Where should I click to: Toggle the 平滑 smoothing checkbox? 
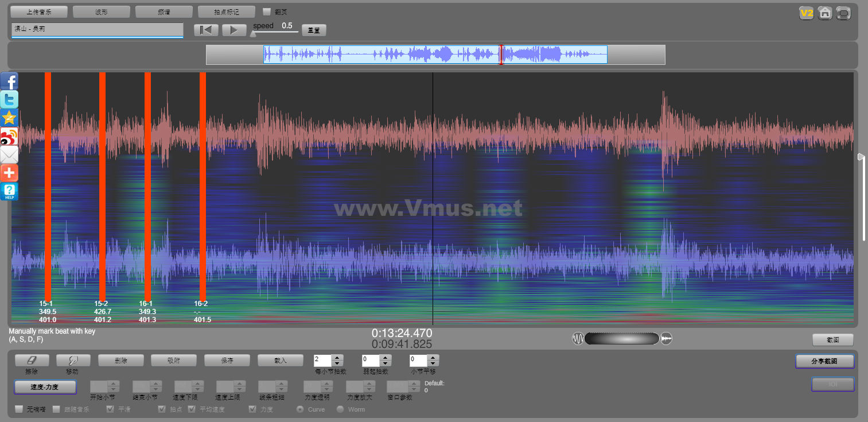(x=110, y=409)
